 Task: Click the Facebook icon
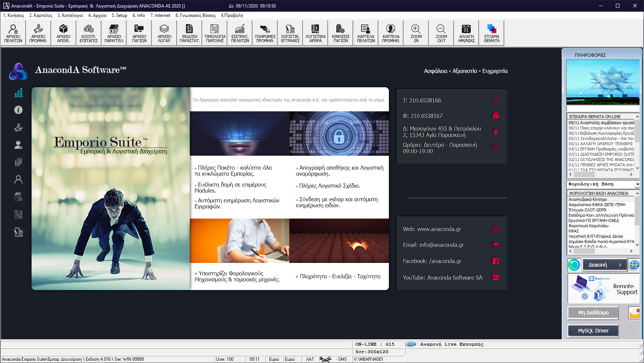tap(496, 261)
